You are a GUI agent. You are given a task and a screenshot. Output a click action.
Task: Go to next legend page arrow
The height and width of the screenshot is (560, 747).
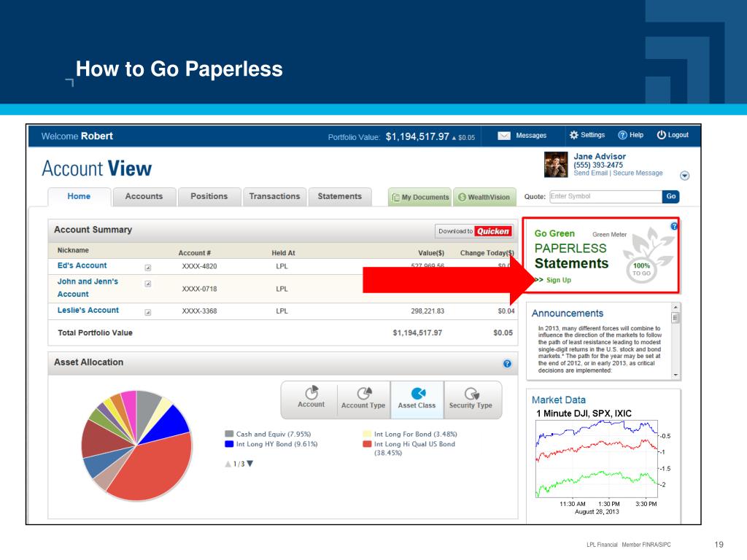[250, 464]
